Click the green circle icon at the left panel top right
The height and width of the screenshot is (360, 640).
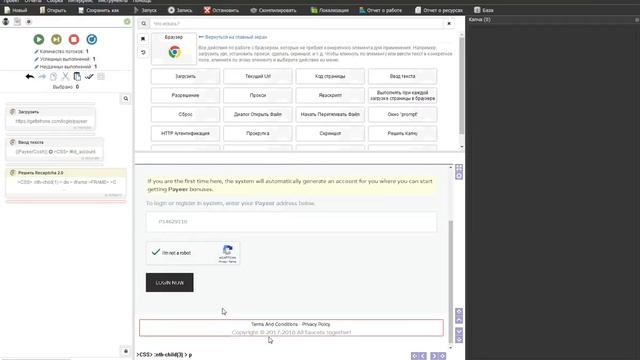127,21
